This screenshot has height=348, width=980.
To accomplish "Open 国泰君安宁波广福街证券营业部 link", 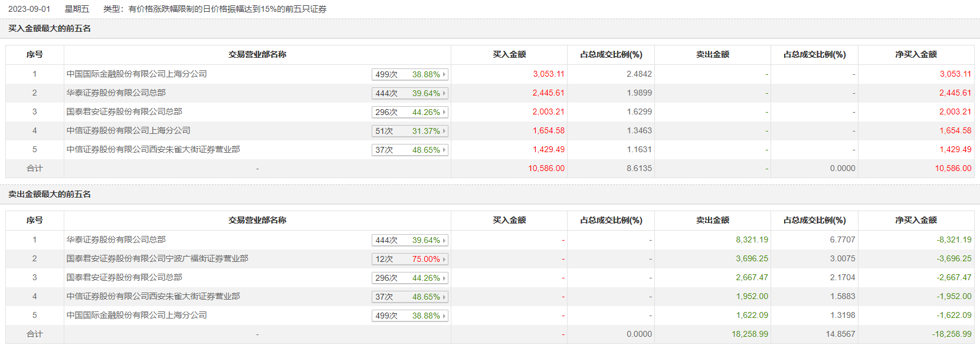I will [157, 258].
